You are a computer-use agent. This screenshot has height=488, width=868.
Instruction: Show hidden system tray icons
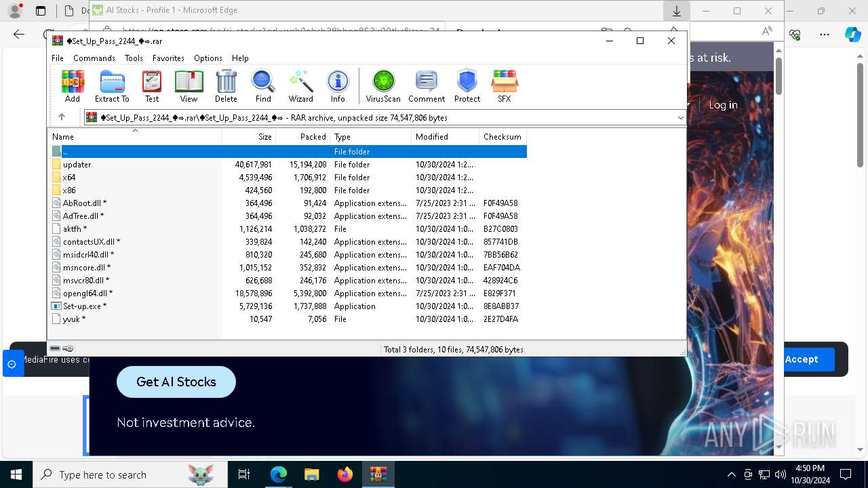pyautogui.click(x=731, y=474)
